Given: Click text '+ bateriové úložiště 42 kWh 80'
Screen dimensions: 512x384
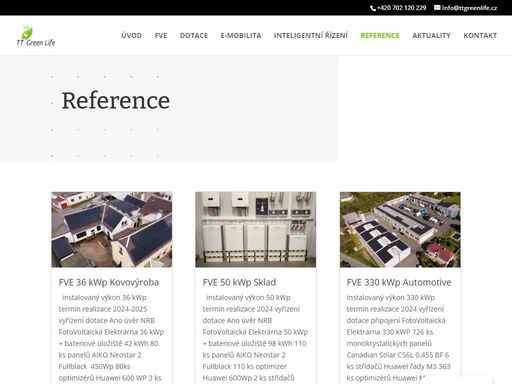Looking at the screenshot, I should coord(108,343).
